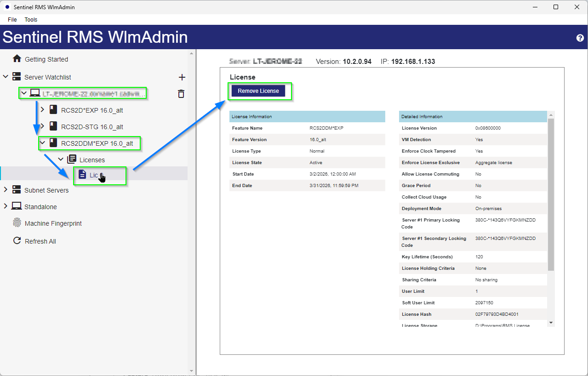588x376 pixels.
Task: Click License State value Active
Action: pos(316,163)
